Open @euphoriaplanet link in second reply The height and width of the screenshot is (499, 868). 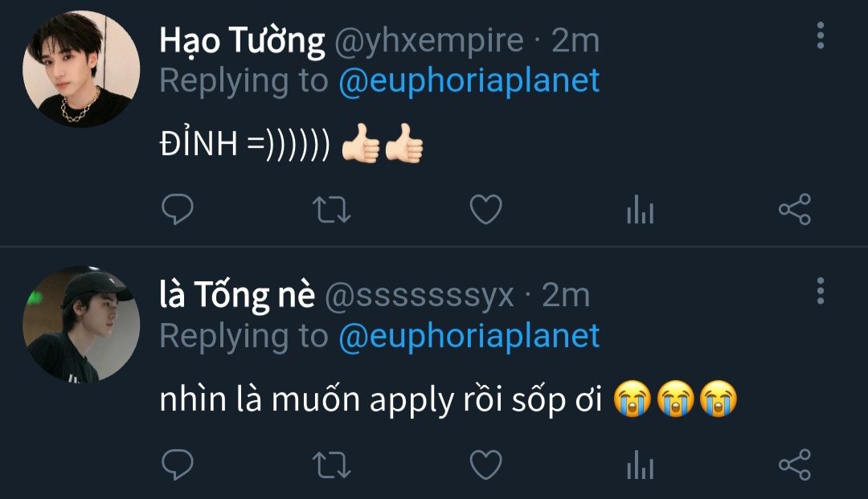(469, 336)
